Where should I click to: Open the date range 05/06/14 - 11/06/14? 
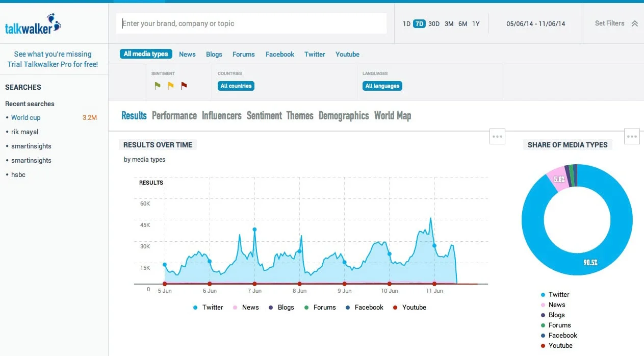click(x=535, y=23)
